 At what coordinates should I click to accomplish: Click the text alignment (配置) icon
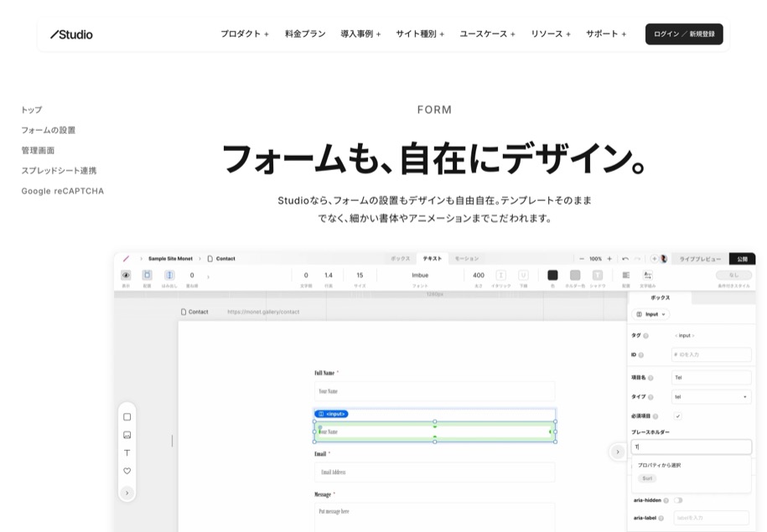click(x=626, y=276)
